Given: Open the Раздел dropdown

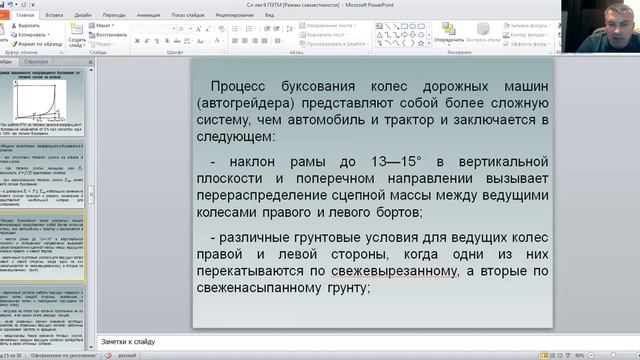Looking at the screenshot, I should pos(102,44).
